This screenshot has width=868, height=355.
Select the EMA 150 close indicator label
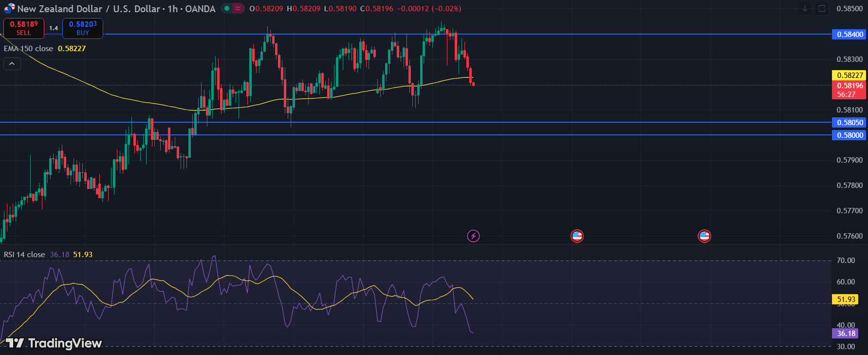28,49
